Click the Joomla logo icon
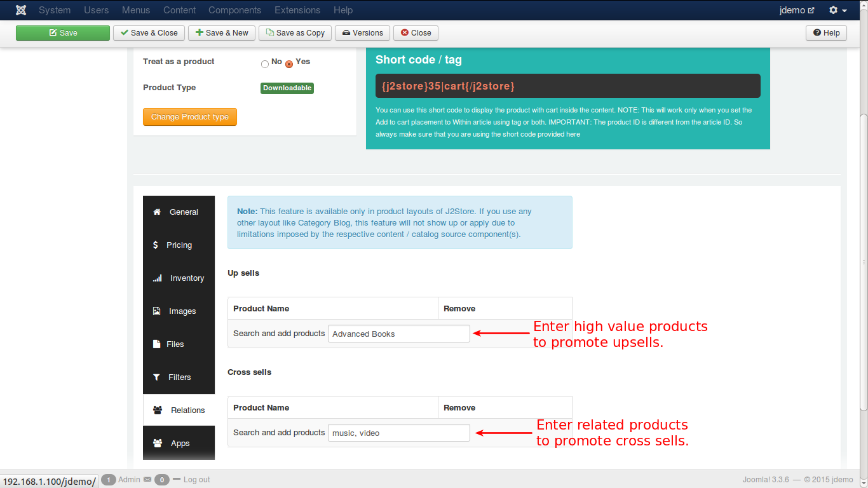Viewport: 868px width, 488px height. (21, 10)
